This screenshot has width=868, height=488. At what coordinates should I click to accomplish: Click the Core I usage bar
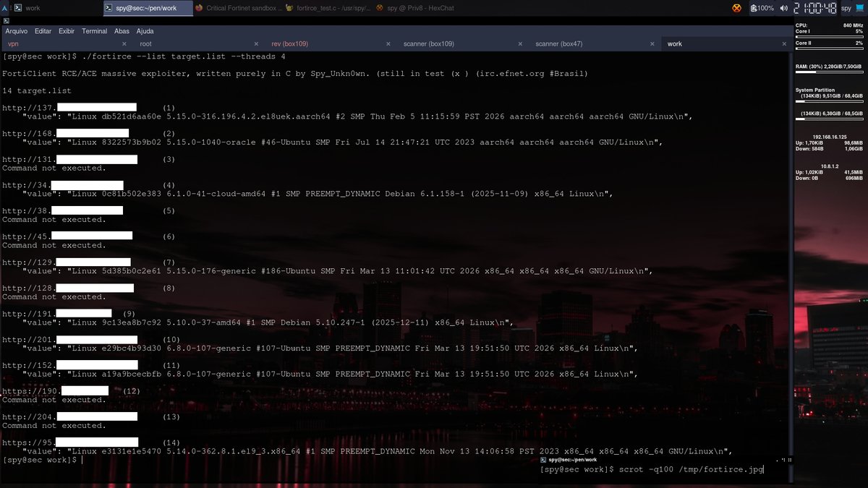[829, 37]
